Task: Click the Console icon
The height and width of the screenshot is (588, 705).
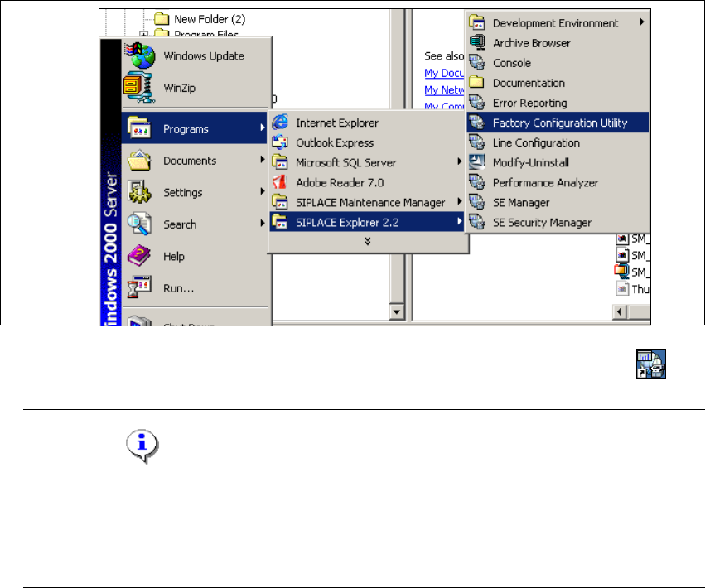Action: tap(477, 62)
